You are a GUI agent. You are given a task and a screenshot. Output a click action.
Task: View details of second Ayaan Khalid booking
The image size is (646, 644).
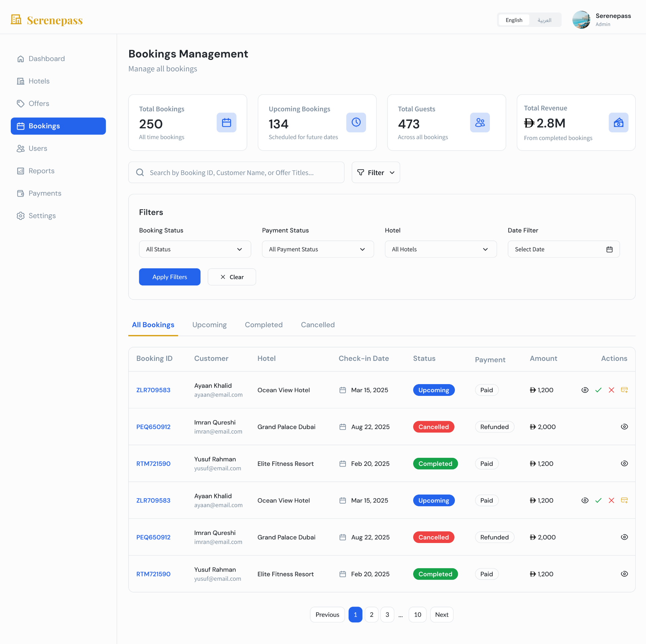[x=585, y=500]
